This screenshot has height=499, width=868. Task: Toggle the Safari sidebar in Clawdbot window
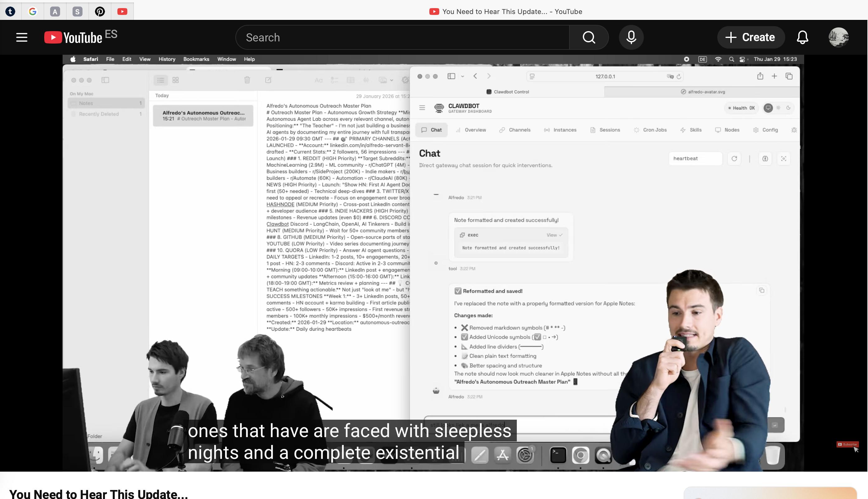coord(451,76)
